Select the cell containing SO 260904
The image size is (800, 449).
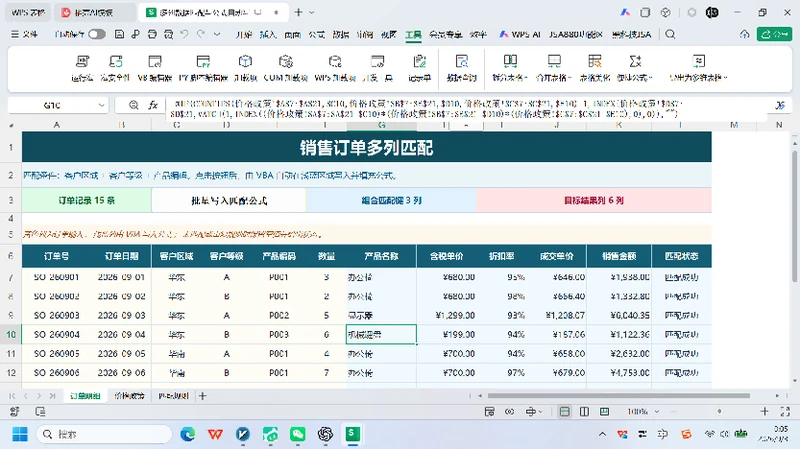click(56, 335)
